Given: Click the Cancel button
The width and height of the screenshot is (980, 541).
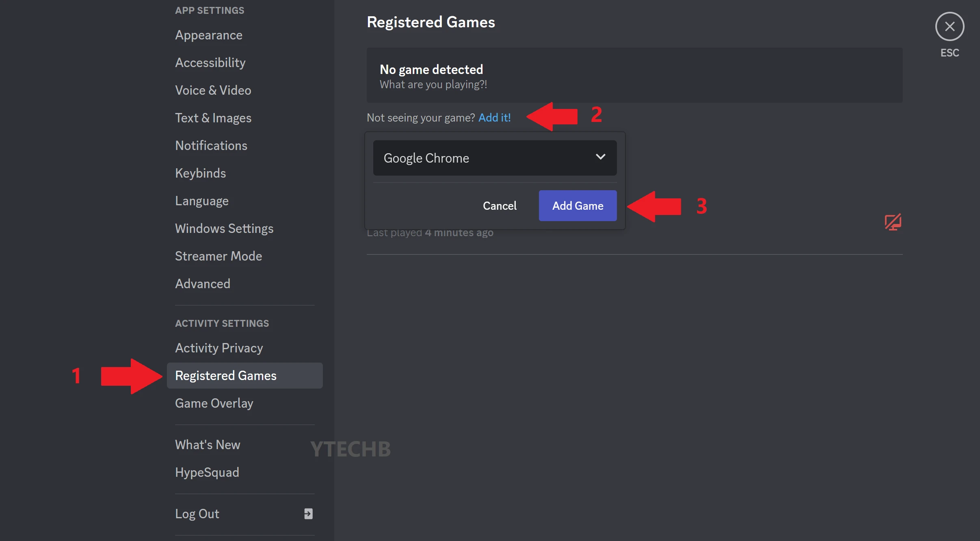Looking at the screenshot, I should tap(500, 206).
